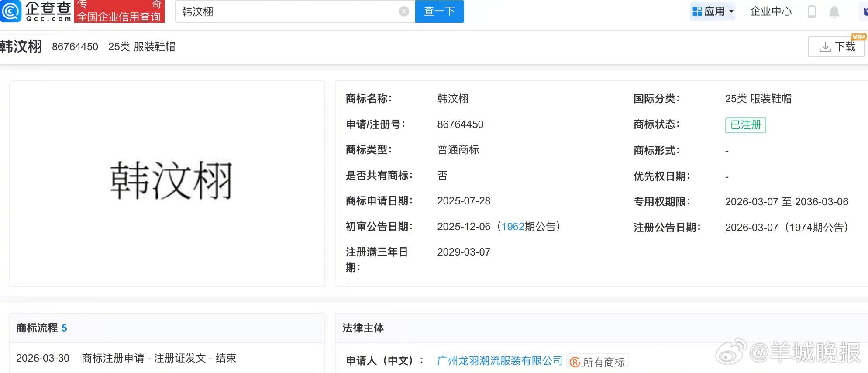
Task: Expand the 应用 dropdown menu
Action: (713, 11)
